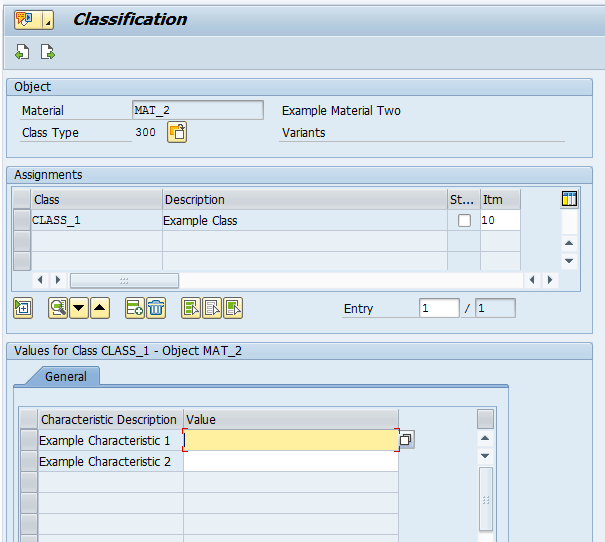Click far-right scroll right arrow in Assignments
The height and width of the screenshot is (542, 605).
tap(550, 280)
